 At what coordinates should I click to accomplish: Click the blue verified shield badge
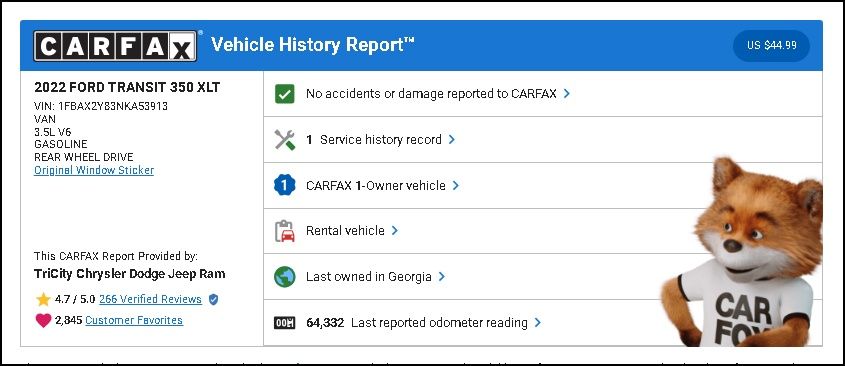click(x=213, y=299)
